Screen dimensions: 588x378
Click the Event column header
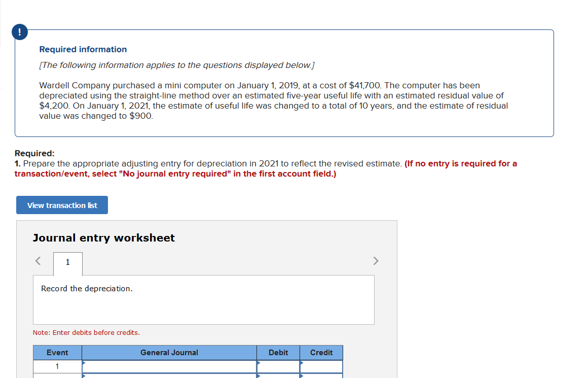[57, 353]
